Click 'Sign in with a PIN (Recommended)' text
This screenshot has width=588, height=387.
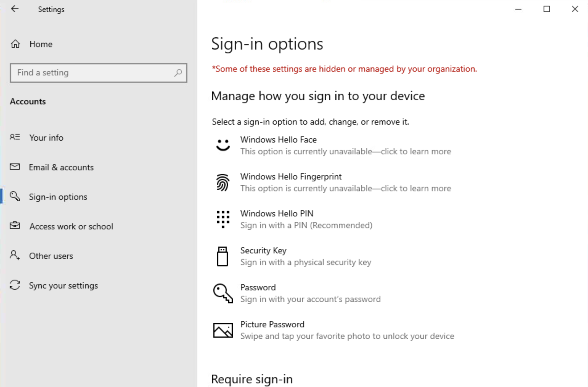(x=306, y=225)
